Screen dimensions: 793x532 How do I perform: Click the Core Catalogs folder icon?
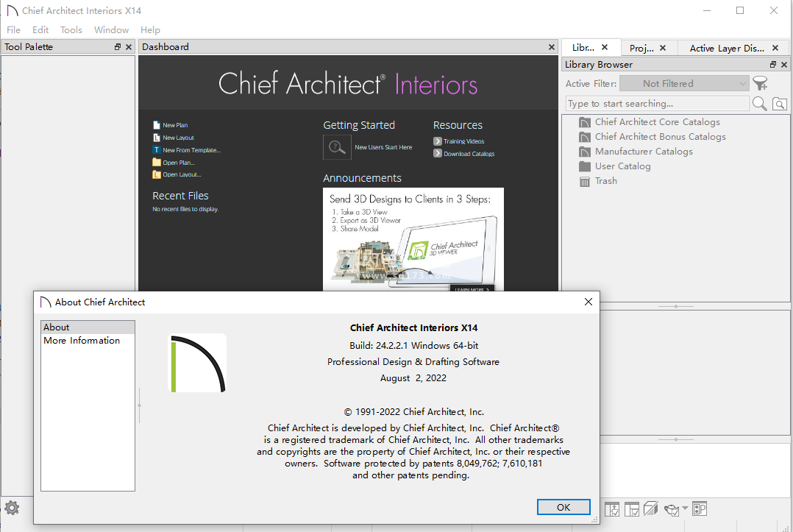[x=585, y=122]
